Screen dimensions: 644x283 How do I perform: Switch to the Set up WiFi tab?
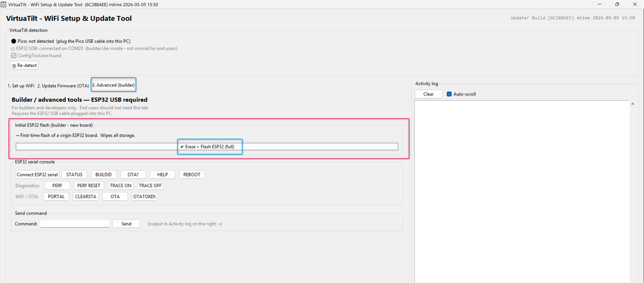point(21,86)
